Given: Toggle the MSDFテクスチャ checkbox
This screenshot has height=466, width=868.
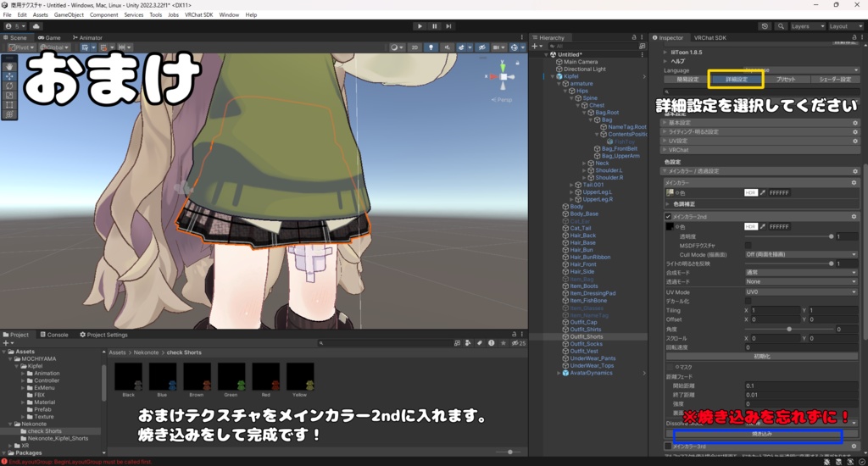Looking at the screenshot, I should [x=748, y=246].
